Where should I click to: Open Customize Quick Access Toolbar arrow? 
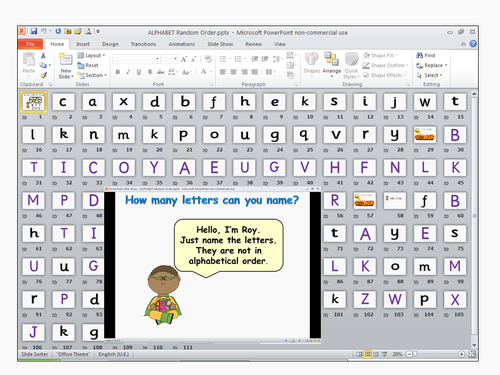coord(98,32)
